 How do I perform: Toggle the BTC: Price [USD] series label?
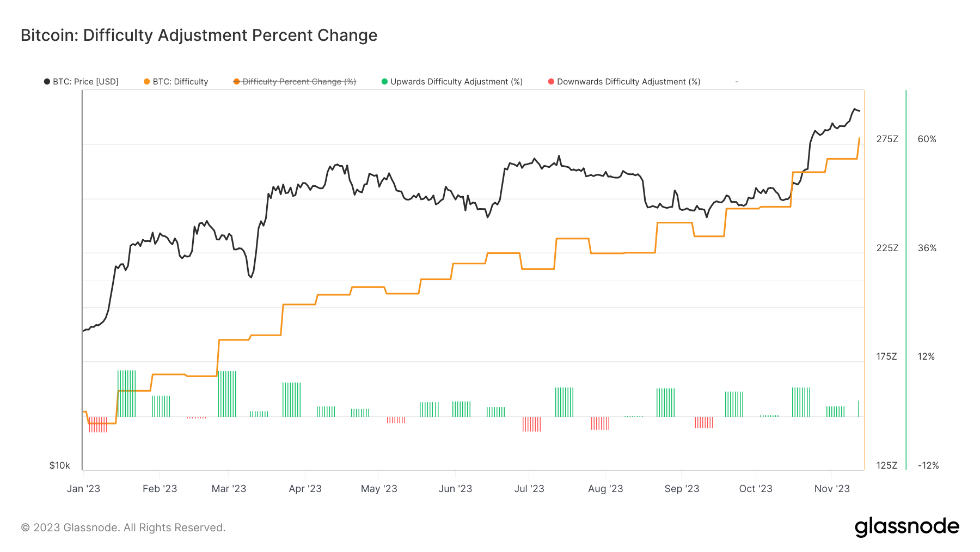click(85, 82)
